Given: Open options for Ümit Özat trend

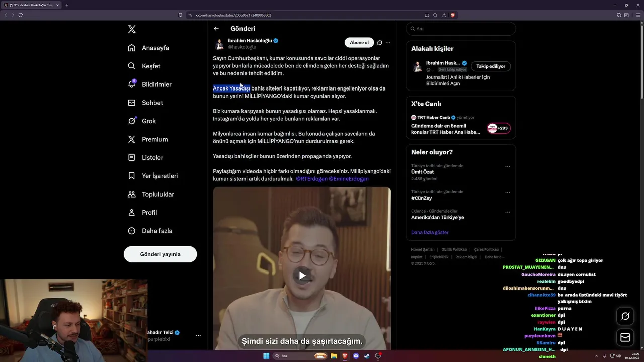Looking at the screenshot, I should 507,167.
